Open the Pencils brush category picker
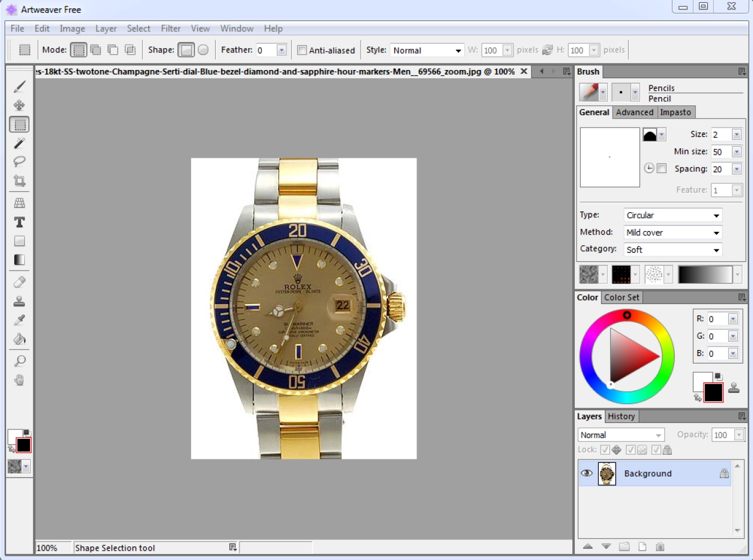 pyautogui.click(x=594, y=92)
